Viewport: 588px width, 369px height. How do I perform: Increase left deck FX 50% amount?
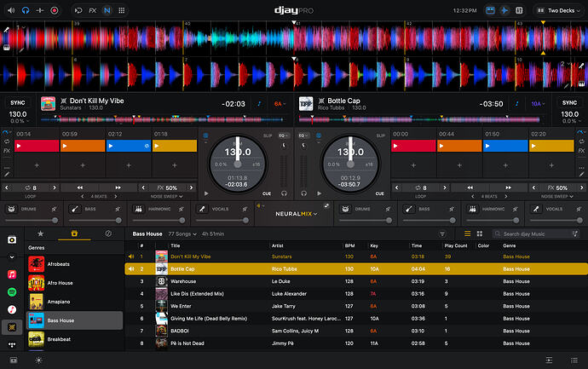191,187
